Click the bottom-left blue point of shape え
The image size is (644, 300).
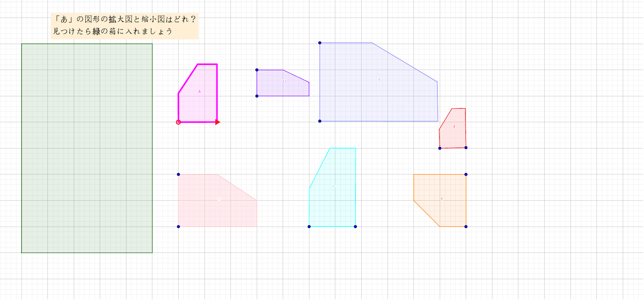pos(440,148)
